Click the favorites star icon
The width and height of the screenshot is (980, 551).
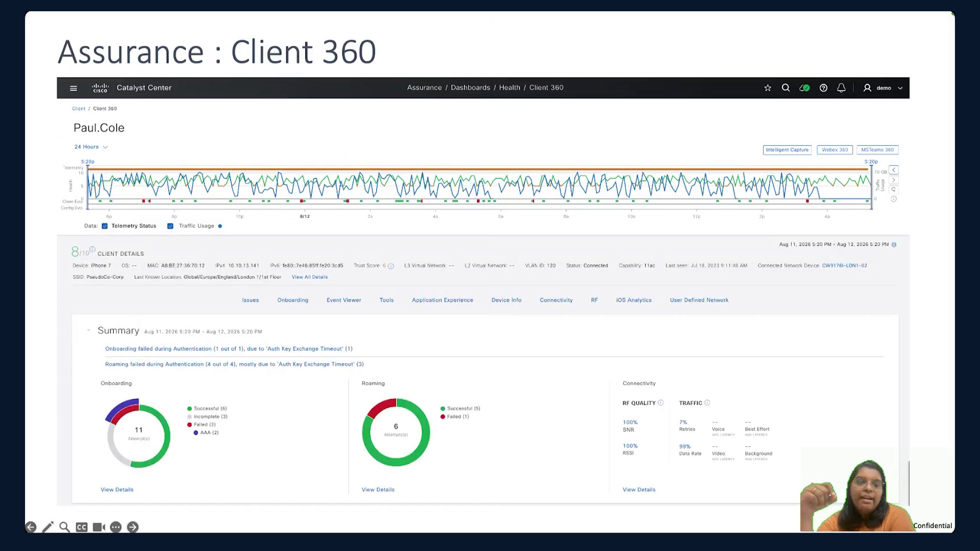click(x=768, y=88)
